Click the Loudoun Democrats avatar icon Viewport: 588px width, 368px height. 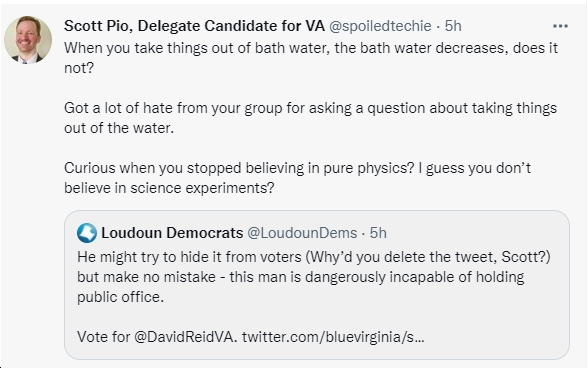point(87,233)
